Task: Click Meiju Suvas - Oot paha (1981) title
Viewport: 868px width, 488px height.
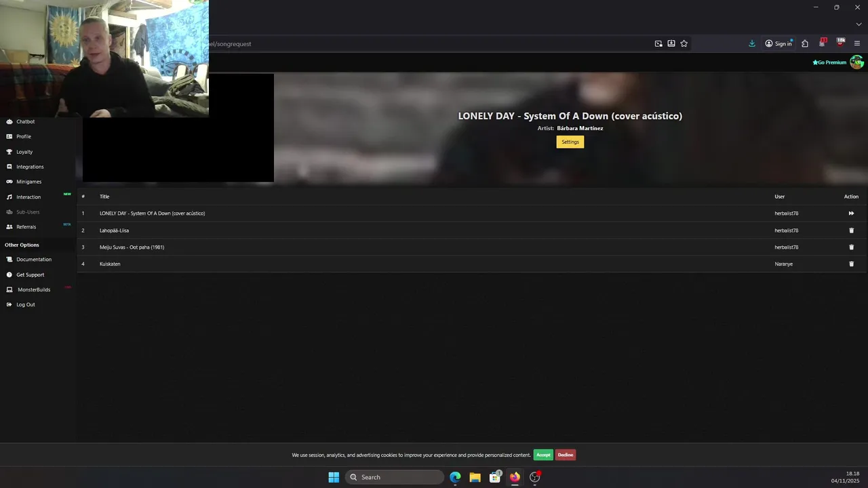Action: tap(132, 247)
